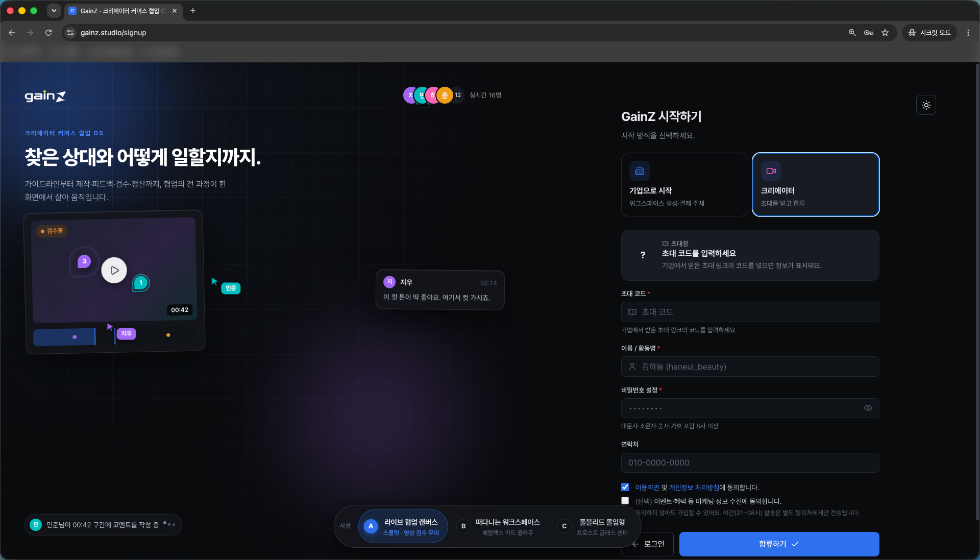Click the 지우 cursor label on timeline
This screenshot has height=560, width=980.
coord(126,333)
